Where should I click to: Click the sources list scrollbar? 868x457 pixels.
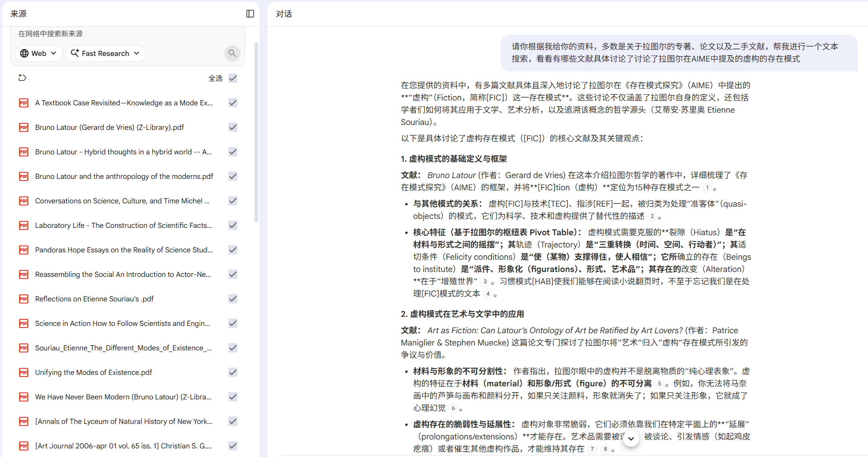256,132
